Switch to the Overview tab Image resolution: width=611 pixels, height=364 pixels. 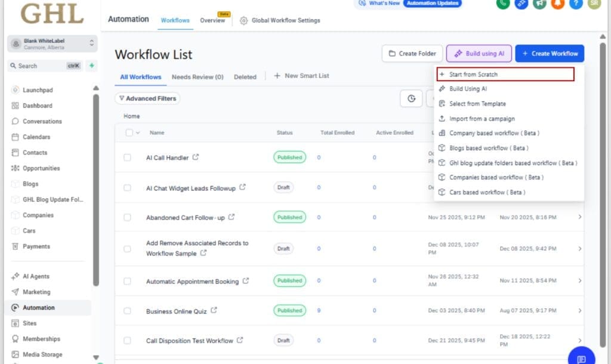pyautogui.click(x=213, y=20)
